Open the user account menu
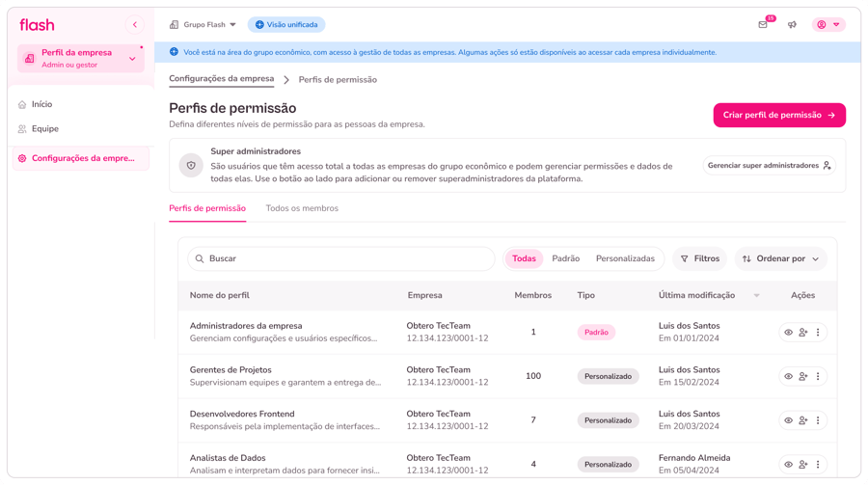Screen dimensions: 868x485 tap(828, 24)
